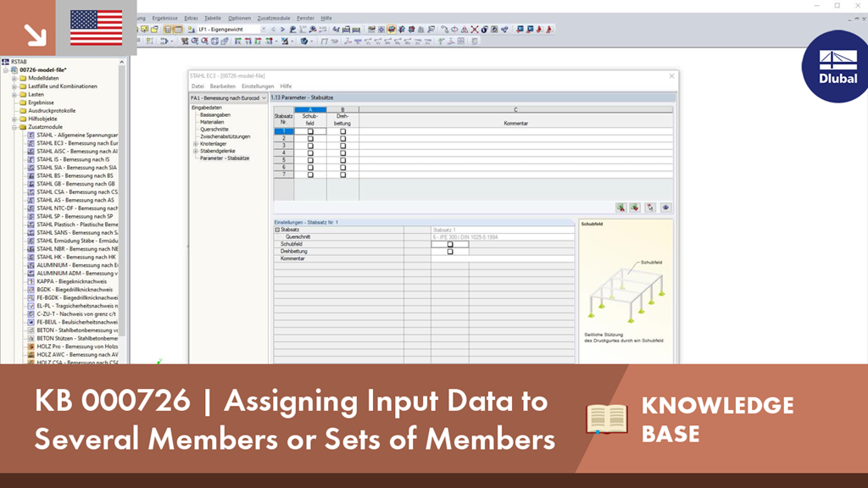
Task: Select row header number 2 in table
Action: (x=283, y=139)
